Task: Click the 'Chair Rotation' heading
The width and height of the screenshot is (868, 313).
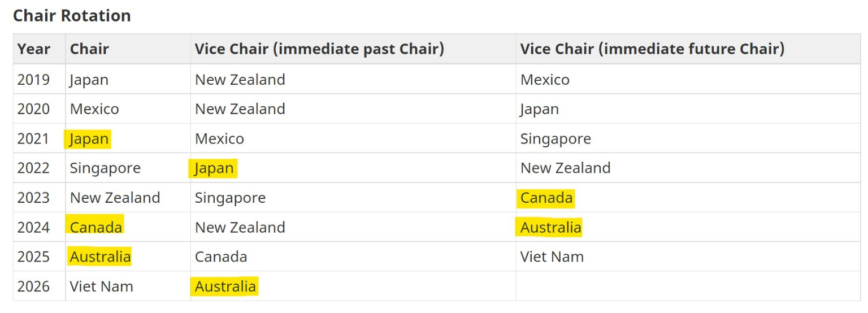Action: pyautogui.click(x=72, y=15)
